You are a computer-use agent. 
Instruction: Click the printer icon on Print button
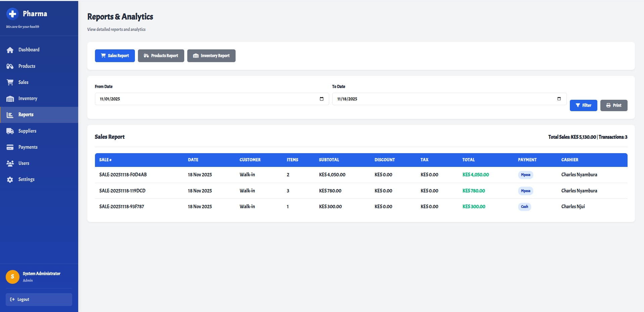pyautogui.click(x=608, y=105)
